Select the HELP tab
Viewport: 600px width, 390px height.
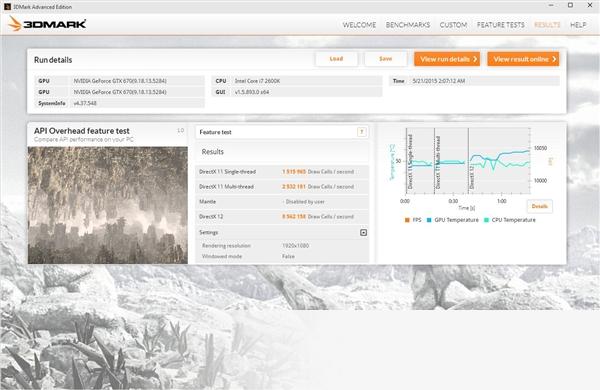point(578,25)
